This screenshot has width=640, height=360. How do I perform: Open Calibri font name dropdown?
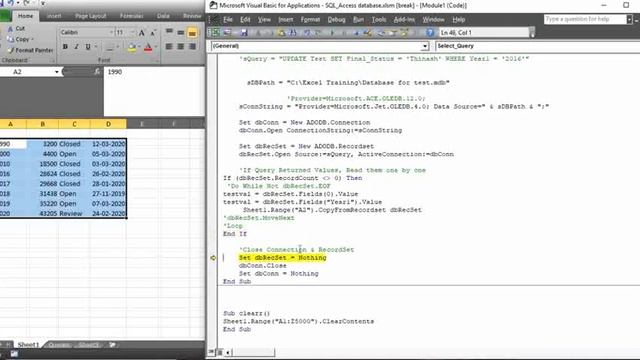coord(111,32)
